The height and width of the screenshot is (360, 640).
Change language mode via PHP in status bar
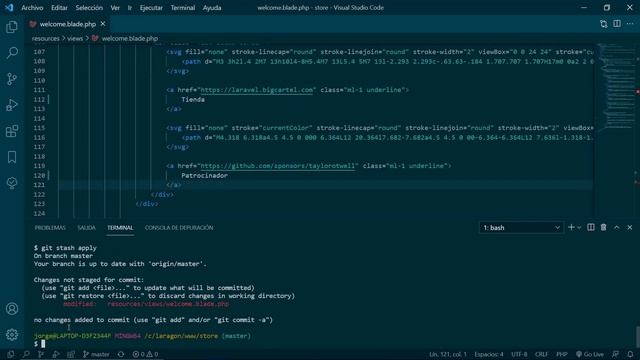(562, 354)
